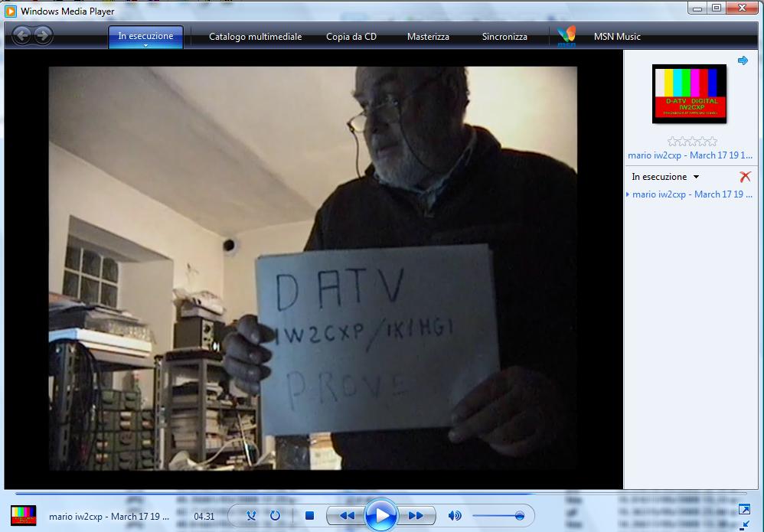764x532 pixels.
Task: Click the video display area
Action: (x=313, y=268)
